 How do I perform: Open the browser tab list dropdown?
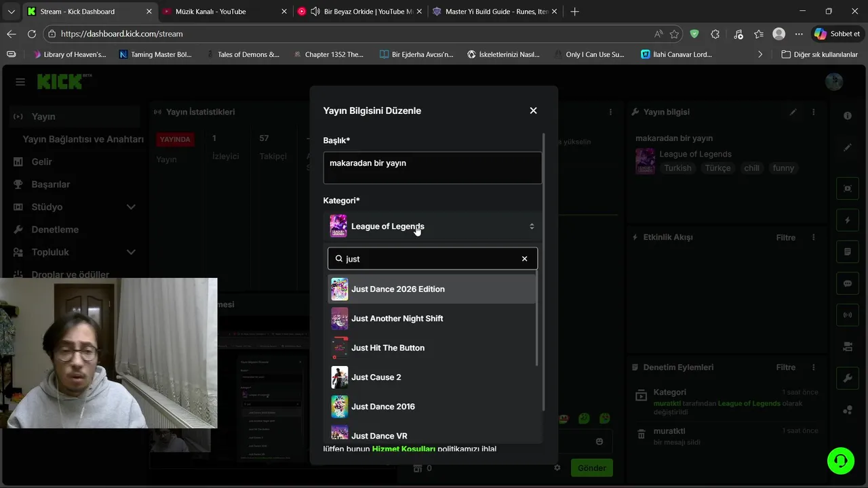coord(11,12)
